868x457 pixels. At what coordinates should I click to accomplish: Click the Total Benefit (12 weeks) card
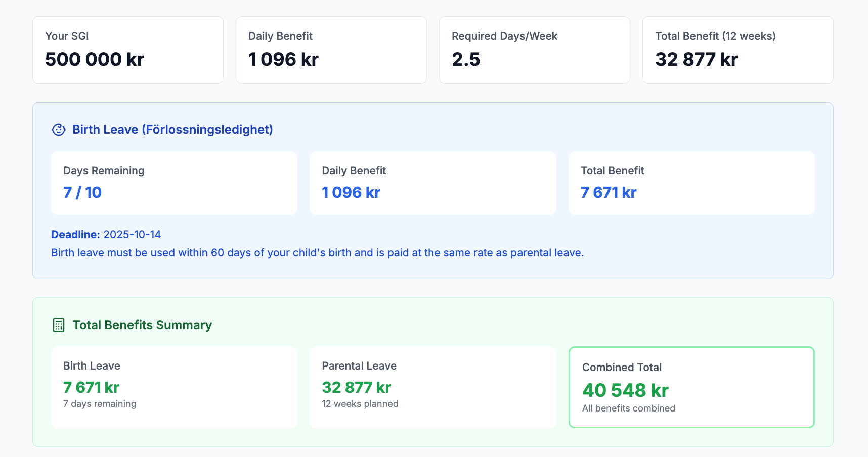coord(738,50)
